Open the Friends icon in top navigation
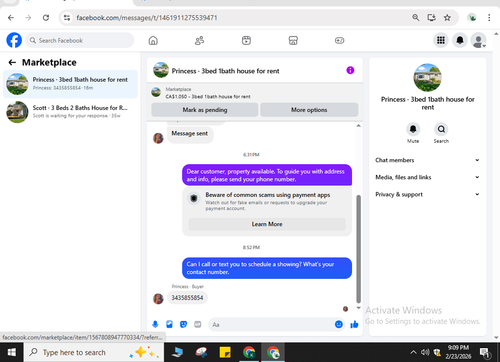Viewport: 500px width, 362px height. tap(200, 41)
